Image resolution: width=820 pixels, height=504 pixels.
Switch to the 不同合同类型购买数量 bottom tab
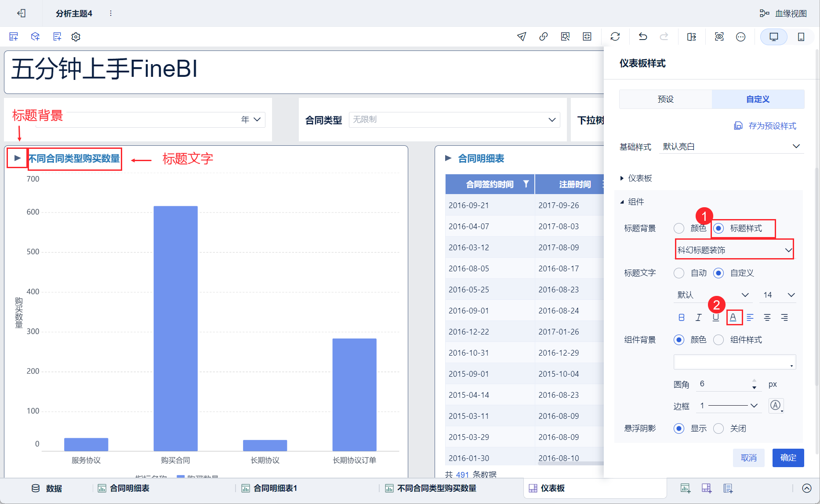point(431,488)
